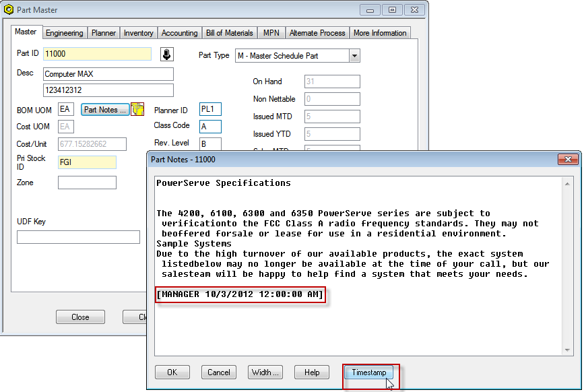Click the Width... button
Image resolution: width=584 pixels, height=392 pixels.
[265, 372]
